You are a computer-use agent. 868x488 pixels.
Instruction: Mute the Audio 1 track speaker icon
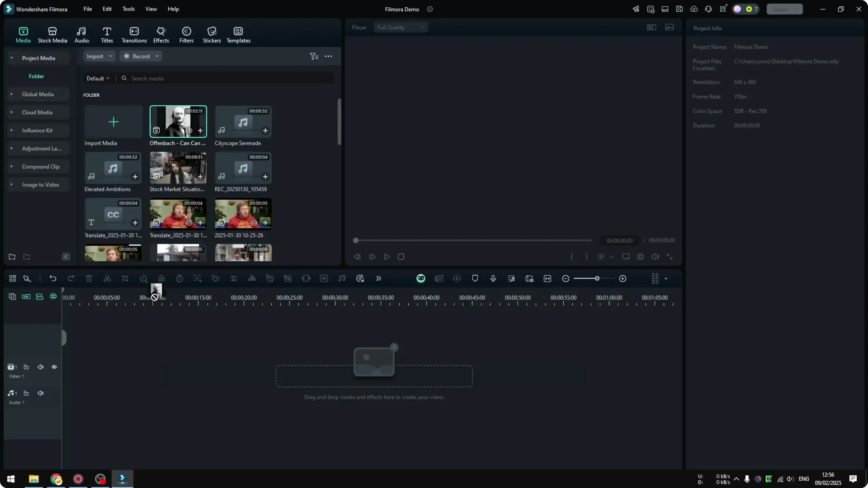[x=40, y=393]
